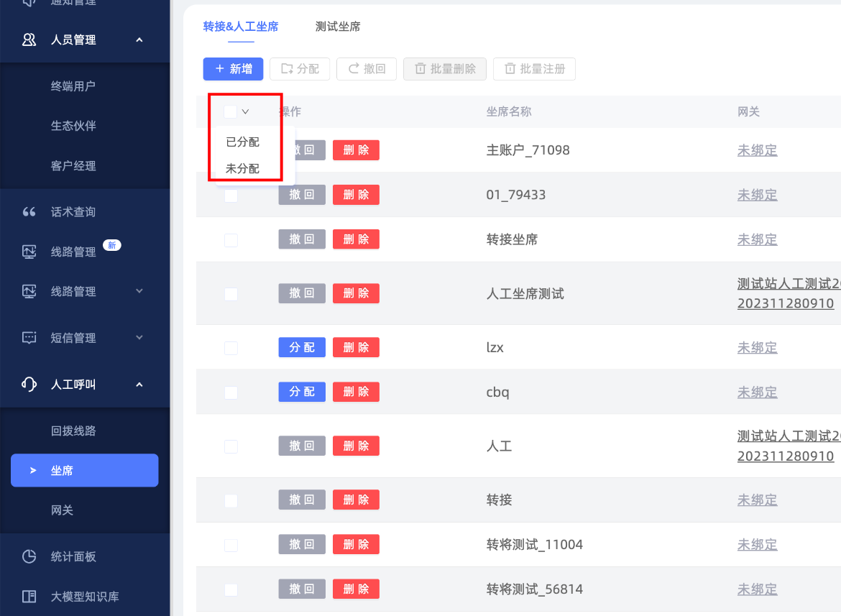Click the 短信管理 message icon
Screen dimensions: 841x616
click(29, 338)
